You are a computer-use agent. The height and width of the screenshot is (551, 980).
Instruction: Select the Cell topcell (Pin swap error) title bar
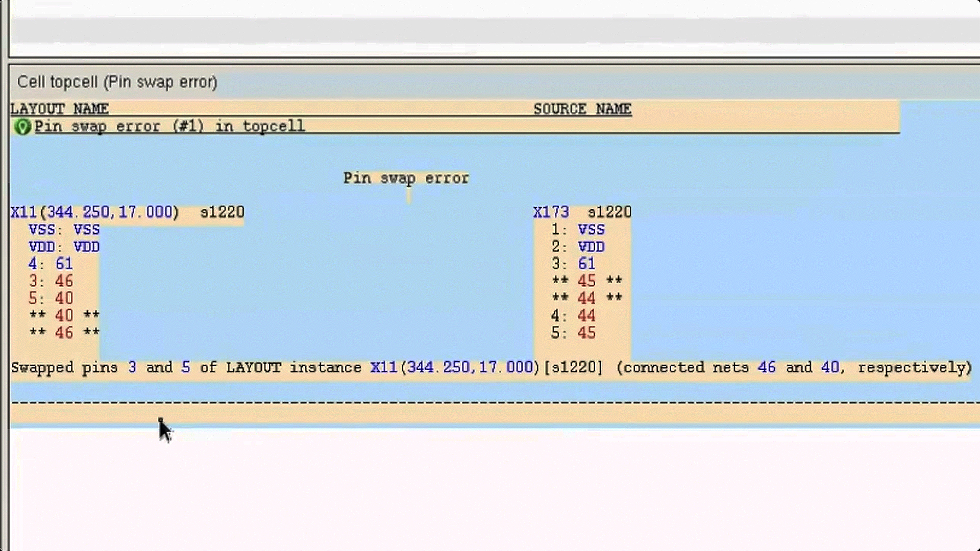[x=116, y=82]
